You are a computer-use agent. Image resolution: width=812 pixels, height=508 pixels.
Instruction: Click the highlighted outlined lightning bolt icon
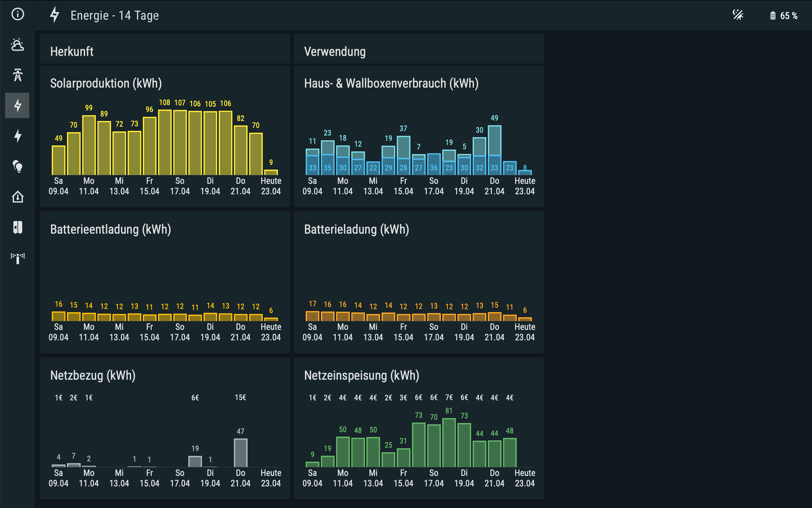[17, 105]
